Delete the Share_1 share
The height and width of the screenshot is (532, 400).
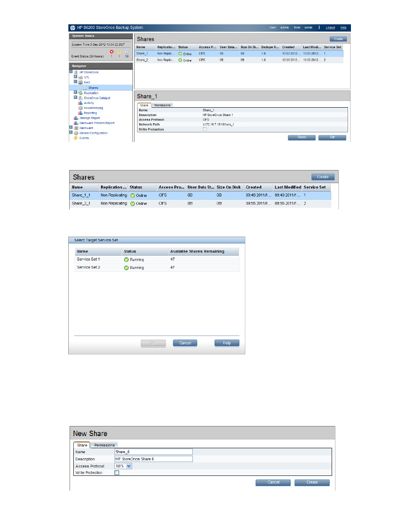pyautogui.click(x=302, y=137)
